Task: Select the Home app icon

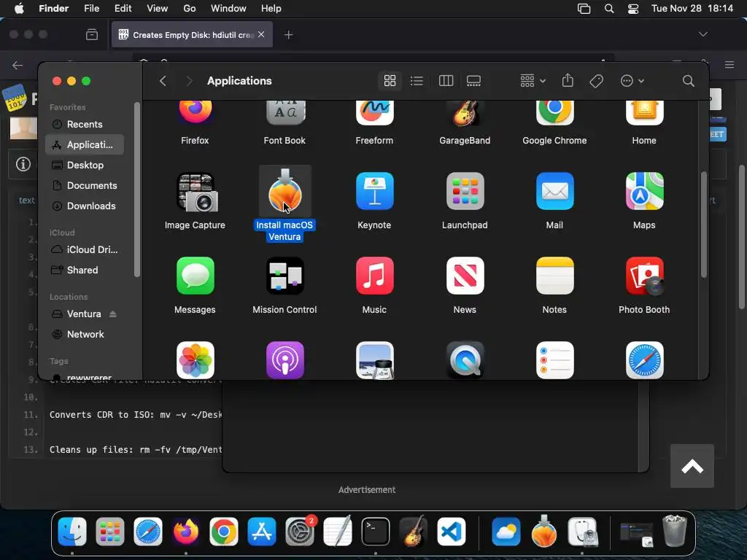Action: coord(644,112)
